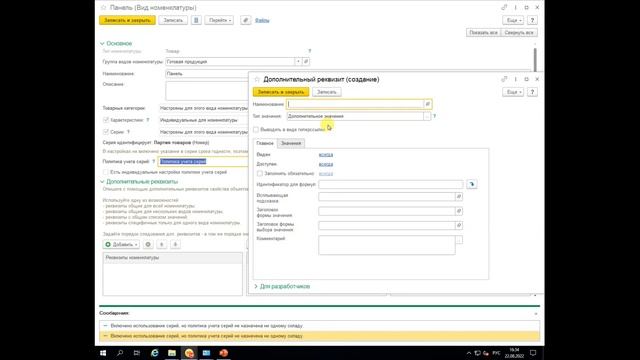Open the Добавить dropdown button
Viewport: 640px width, 360px height.
(121, 244)
